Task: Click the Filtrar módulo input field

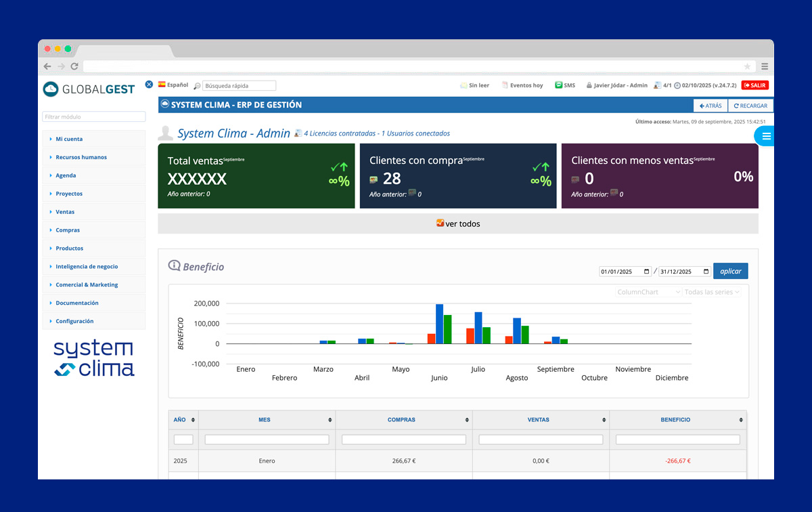Action: (x=94, y=116)
